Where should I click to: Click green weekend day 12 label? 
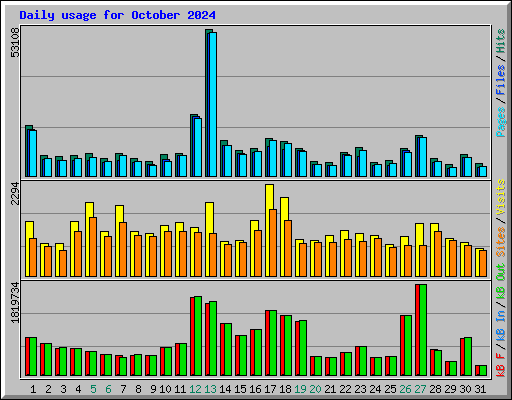[x=195, y=389]
